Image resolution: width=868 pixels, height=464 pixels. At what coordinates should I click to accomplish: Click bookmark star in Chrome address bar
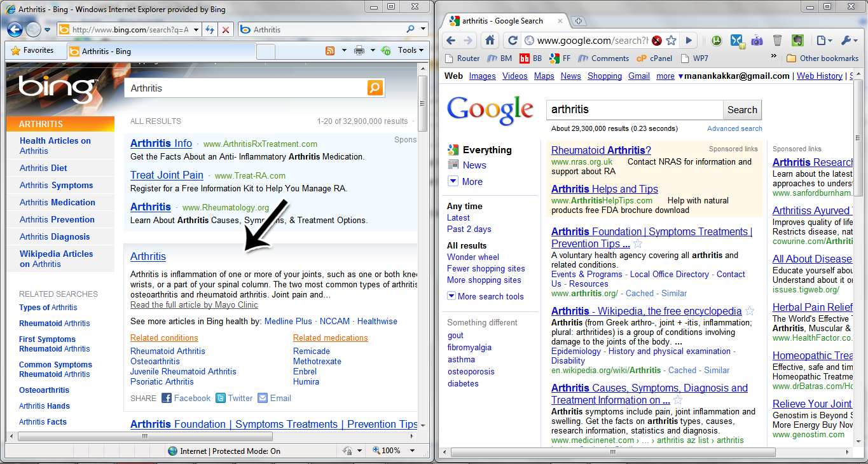coord(672,41)
